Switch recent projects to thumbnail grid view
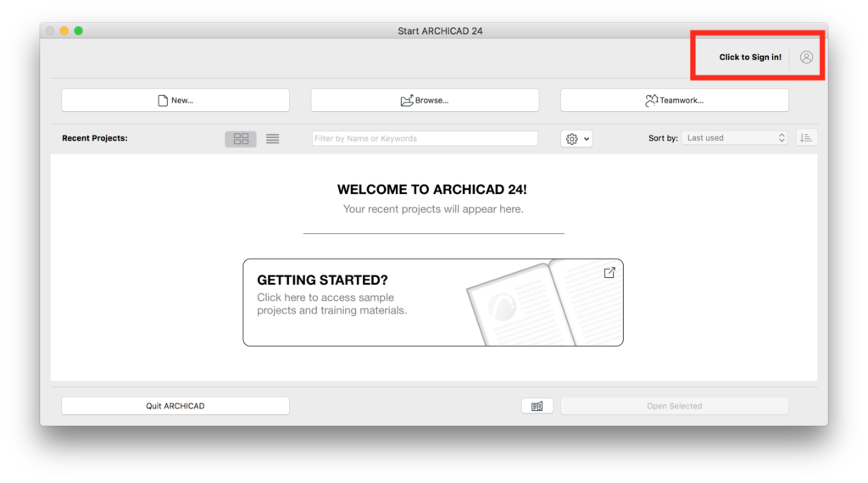Viewport: 868px width, 483px height. (241, 138)
